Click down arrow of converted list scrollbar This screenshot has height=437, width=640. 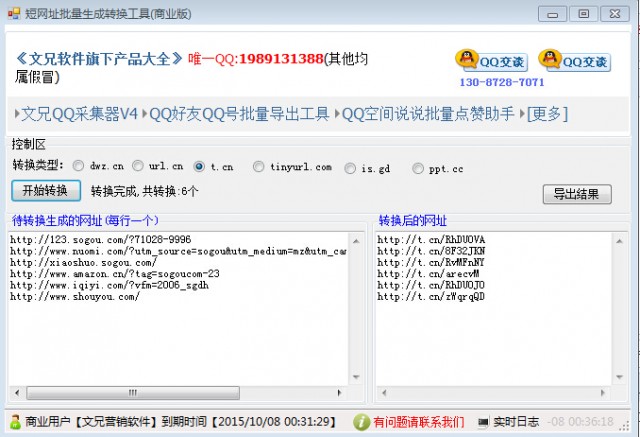pos(619,377)
